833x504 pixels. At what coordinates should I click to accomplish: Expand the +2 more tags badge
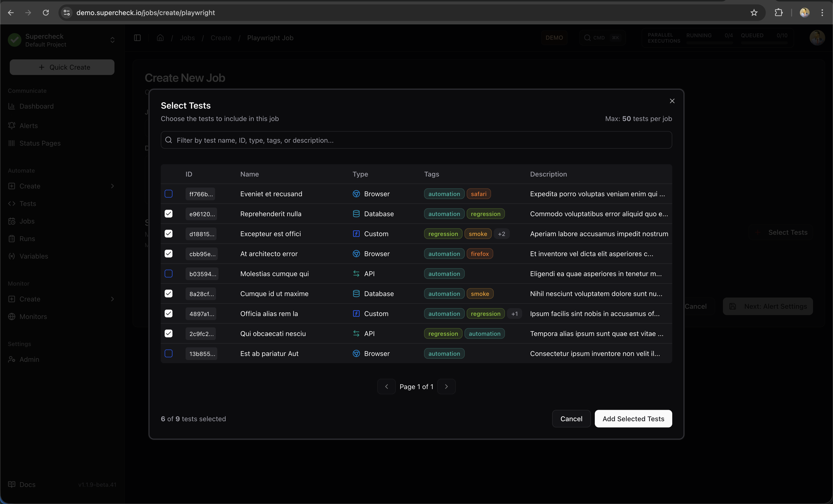tap(501, 233)
